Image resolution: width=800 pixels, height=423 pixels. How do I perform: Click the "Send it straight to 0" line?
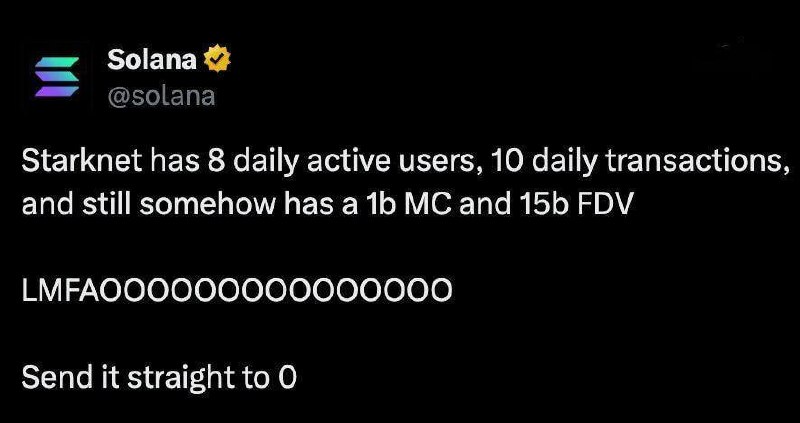[x=159, y=378]
